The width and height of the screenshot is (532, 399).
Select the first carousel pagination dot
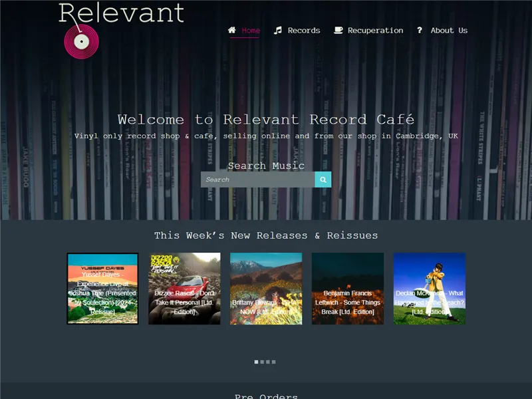pos(257,362)
